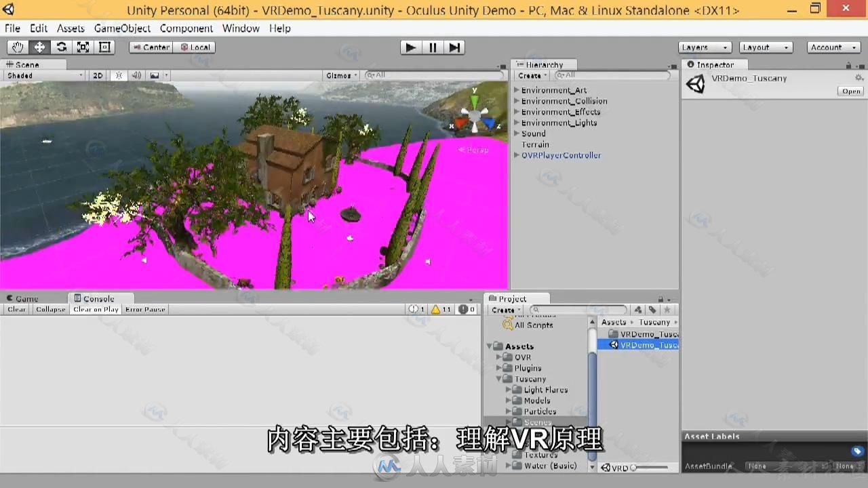868x488 pixels.
Task: Click Project search by type icon
Action: [638, 310]
